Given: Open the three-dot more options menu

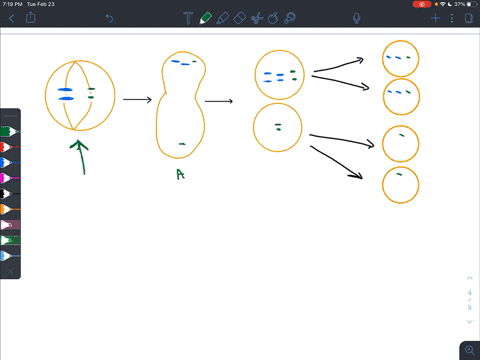Looking at the screenshot, I should [452, 18].
